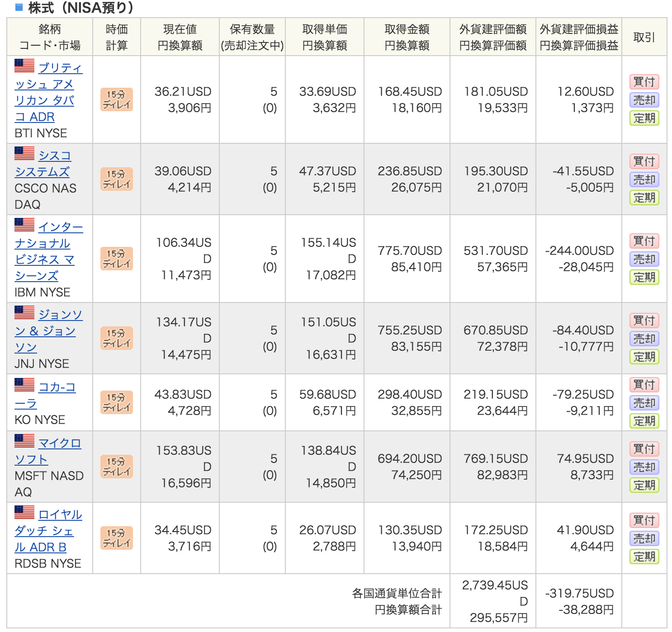Click the 取得単価 円換算額 column header

point(325,37)
